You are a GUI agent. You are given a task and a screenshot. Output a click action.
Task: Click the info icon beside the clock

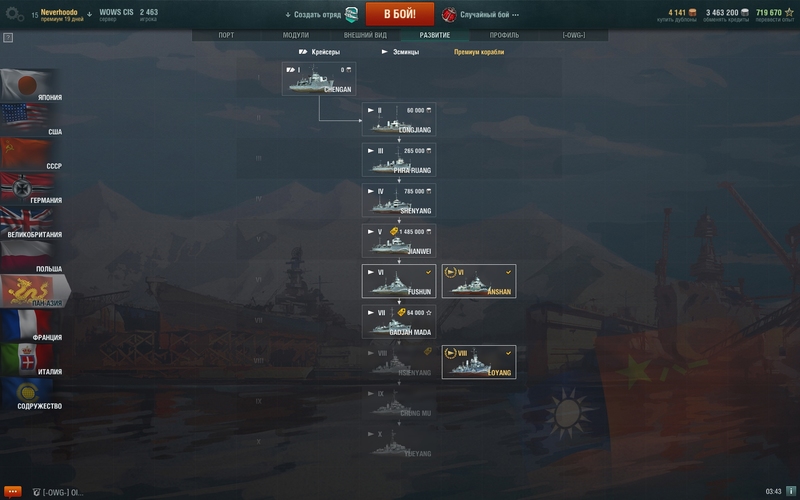[x=790, y=491]
